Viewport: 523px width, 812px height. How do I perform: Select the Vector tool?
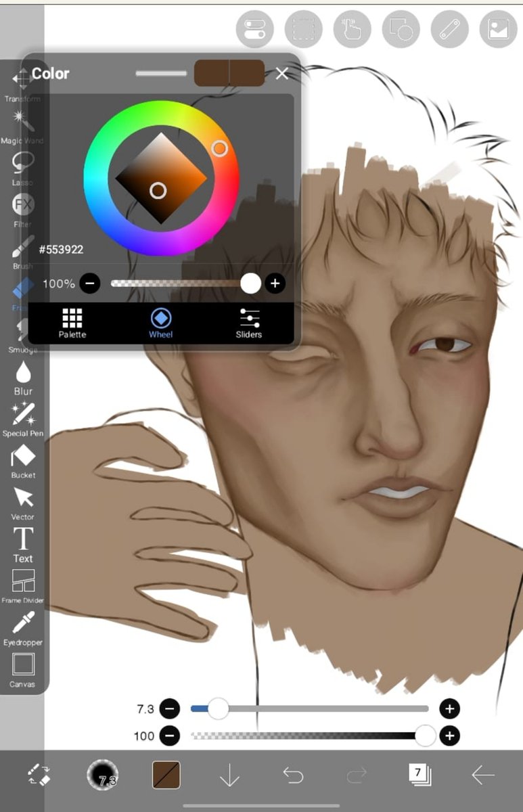pyautogui.click(x=23, y=503)
